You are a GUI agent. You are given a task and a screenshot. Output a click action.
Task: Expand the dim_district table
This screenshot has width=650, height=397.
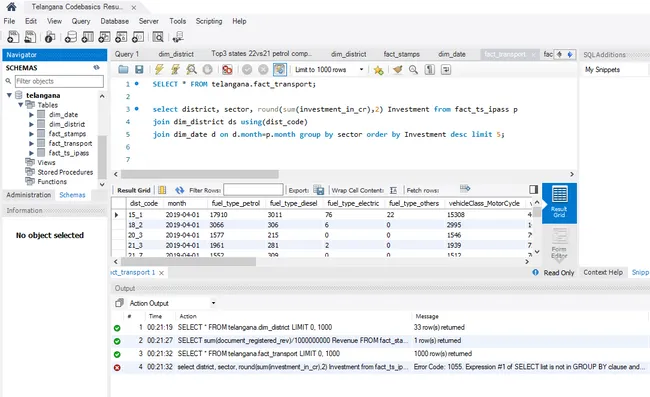pos(31,124)
